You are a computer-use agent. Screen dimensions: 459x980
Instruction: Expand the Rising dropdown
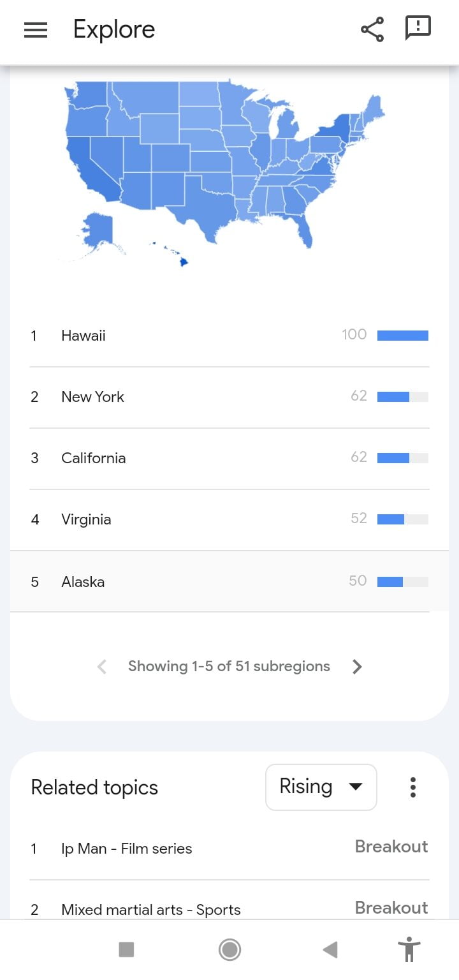pyautogui.click(x=321, y=787)
